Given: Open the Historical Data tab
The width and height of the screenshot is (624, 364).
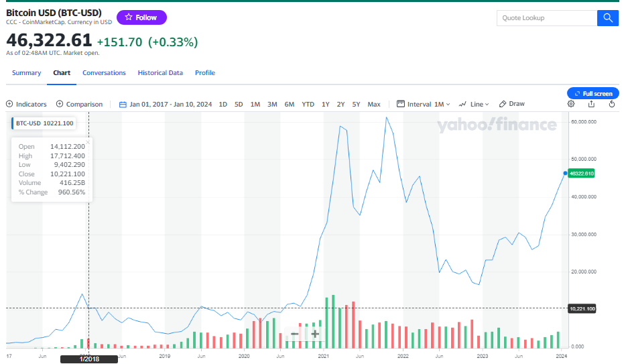Looking at the screenshot, I should point(160,73).
